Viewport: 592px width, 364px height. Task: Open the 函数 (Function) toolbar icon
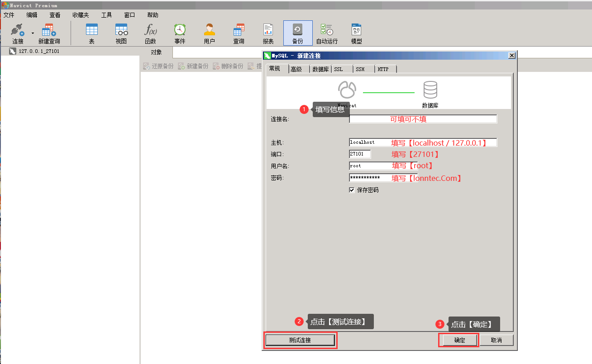[x=151, y=33]
